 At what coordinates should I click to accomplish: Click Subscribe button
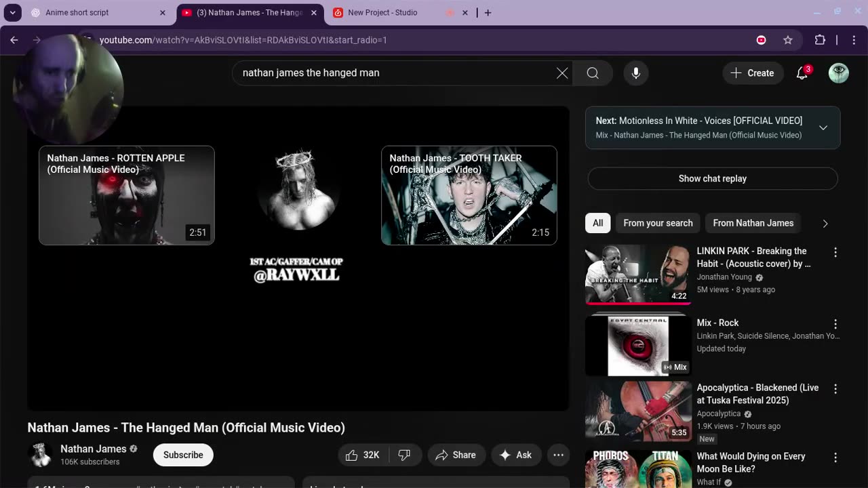(183, 455)
